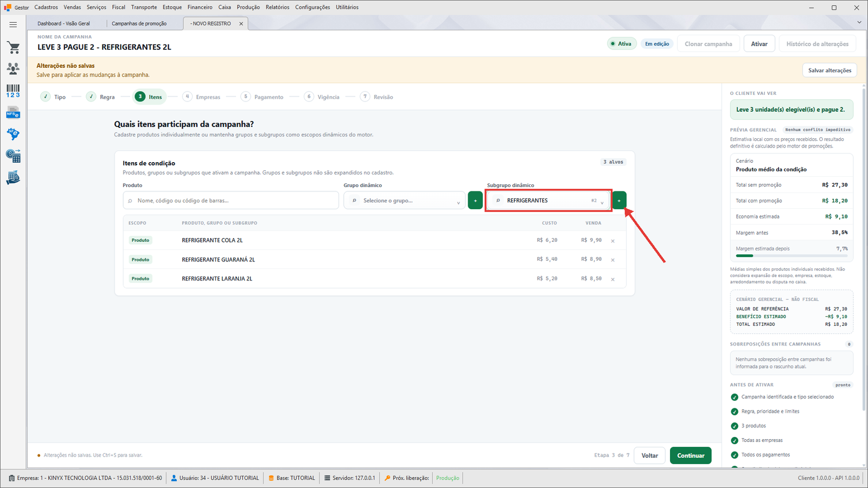Click the Ativa status badge
Viewport: 868px width, 488px height.
pyautogui.click(x=621, y=44)
